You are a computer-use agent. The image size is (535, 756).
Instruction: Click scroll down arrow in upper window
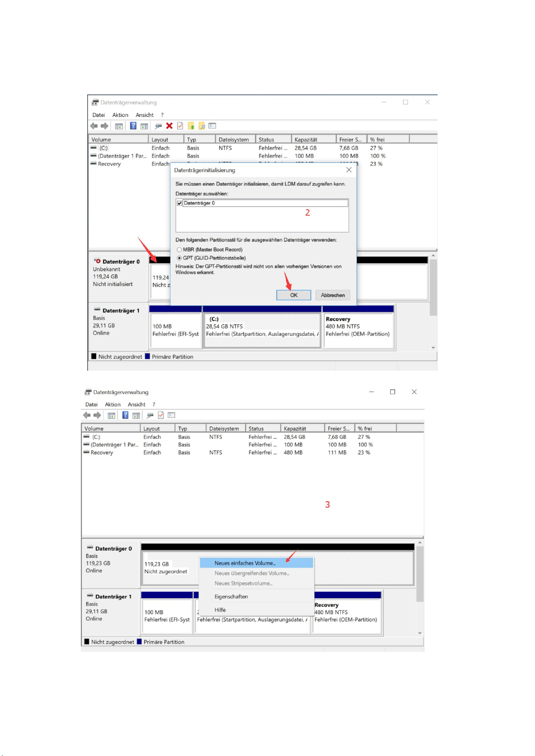pyautogui.click(x=433, y=347)
